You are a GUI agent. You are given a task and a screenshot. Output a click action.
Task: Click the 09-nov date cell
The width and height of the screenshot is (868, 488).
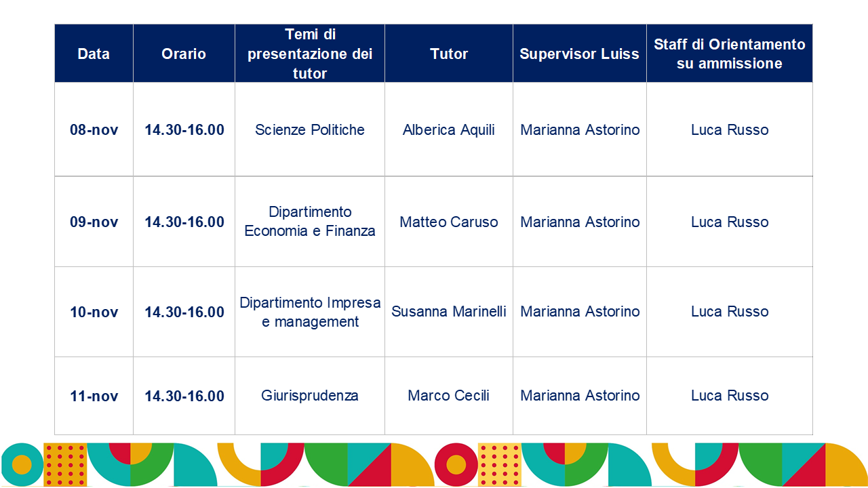coord(94,222)
